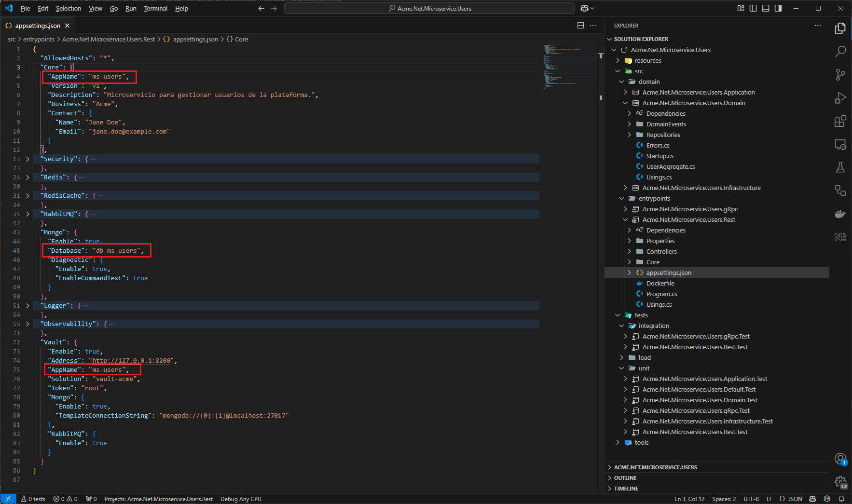Select the appsettings.json editor tab

click(x=38, y=26)
